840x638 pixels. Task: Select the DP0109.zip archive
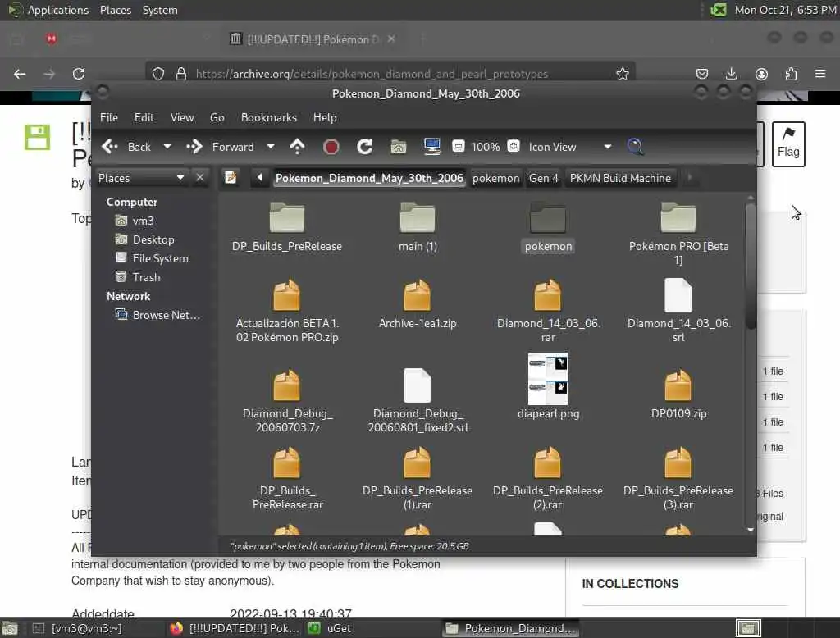click(678, 394)
